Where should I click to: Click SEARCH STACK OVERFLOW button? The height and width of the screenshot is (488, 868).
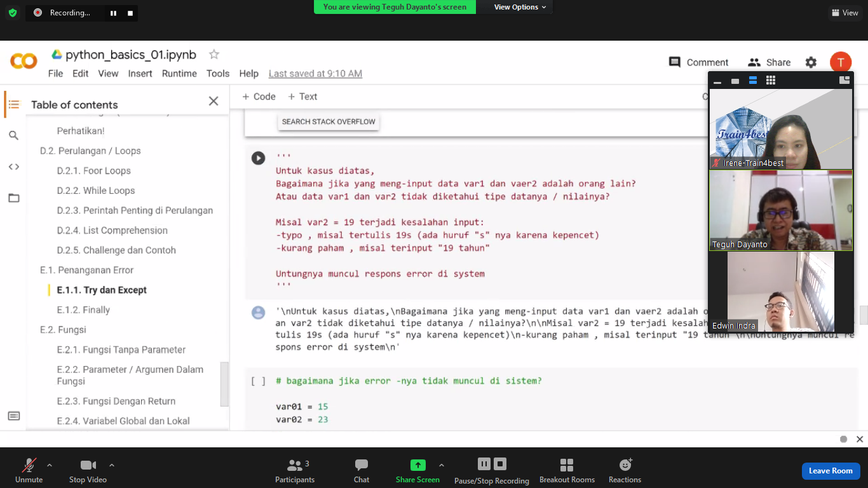[x=329, y=122]
